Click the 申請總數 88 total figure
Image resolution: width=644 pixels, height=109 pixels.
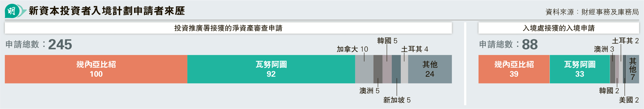coord(508,44)
